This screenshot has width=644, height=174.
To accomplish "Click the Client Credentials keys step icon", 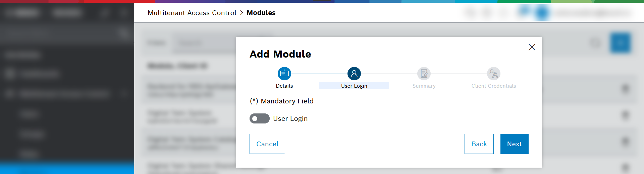I will (494, 74).
